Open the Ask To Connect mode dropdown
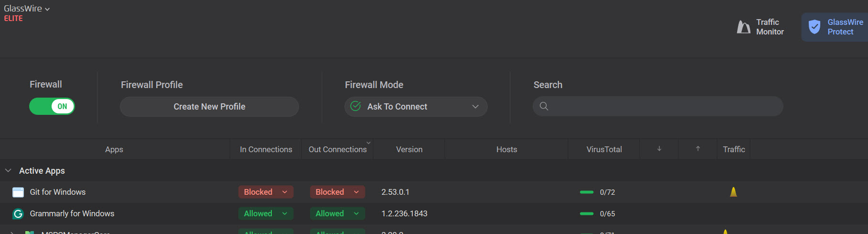The width and height of the screenshot is (868, 234). 416,107
